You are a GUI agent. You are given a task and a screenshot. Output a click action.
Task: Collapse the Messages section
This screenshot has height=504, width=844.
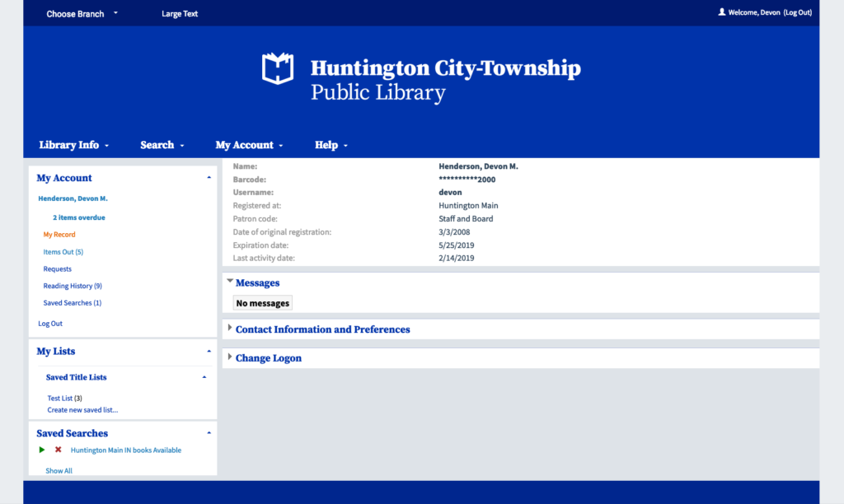[230, 282]
